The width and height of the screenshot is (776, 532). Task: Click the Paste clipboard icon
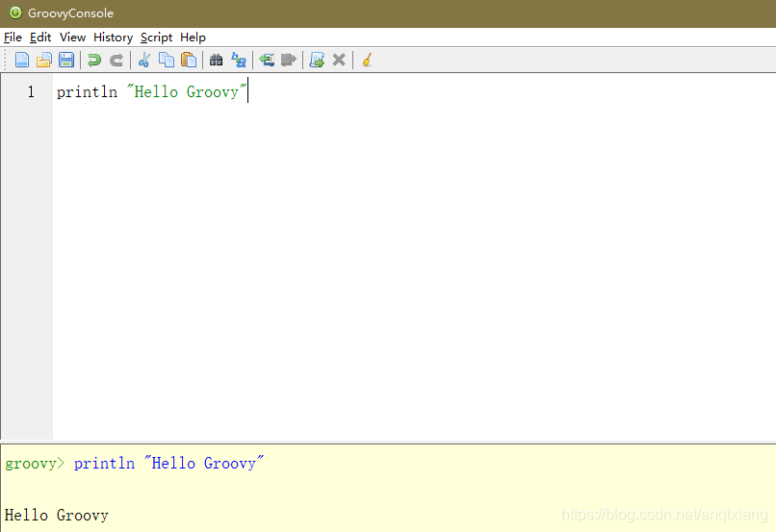(x=189, y=60)
